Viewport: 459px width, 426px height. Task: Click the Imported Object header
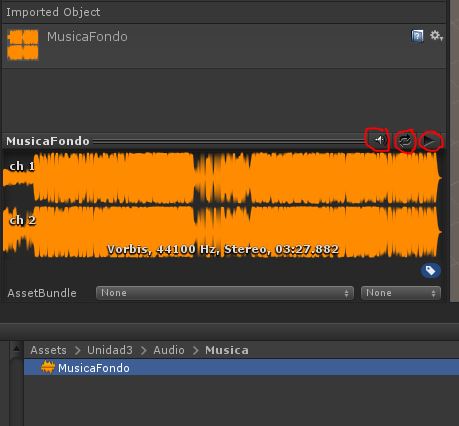point(53,12)
